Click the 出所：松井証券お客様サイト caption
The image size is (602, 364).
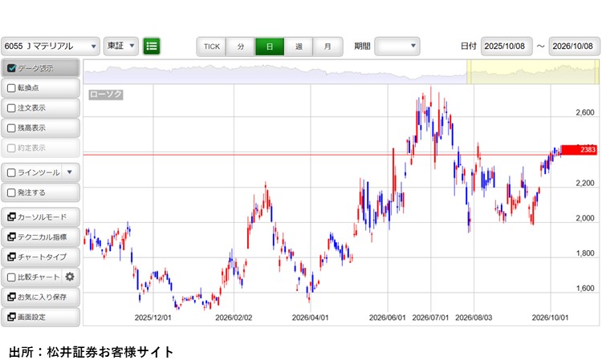coord(92,352)
